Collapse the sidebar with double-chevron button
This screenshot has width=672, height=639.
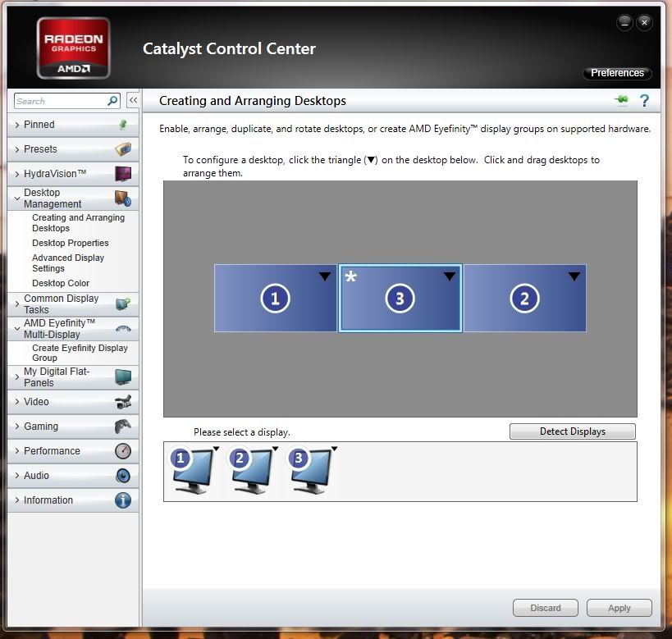(133, 101)
